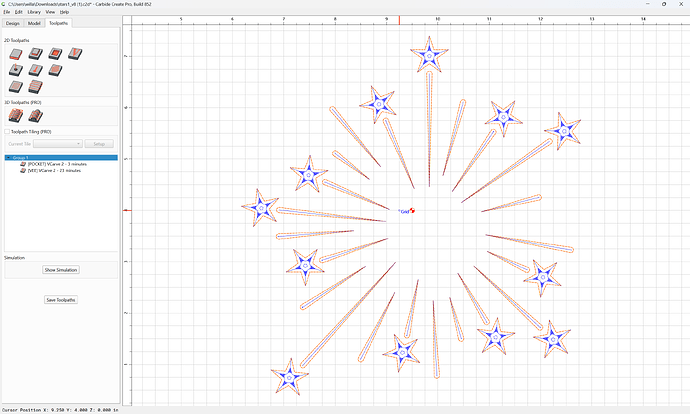Maximize the Carbide Create window
The width and height of the screenshot is (690, 414).
click(664, 4)
